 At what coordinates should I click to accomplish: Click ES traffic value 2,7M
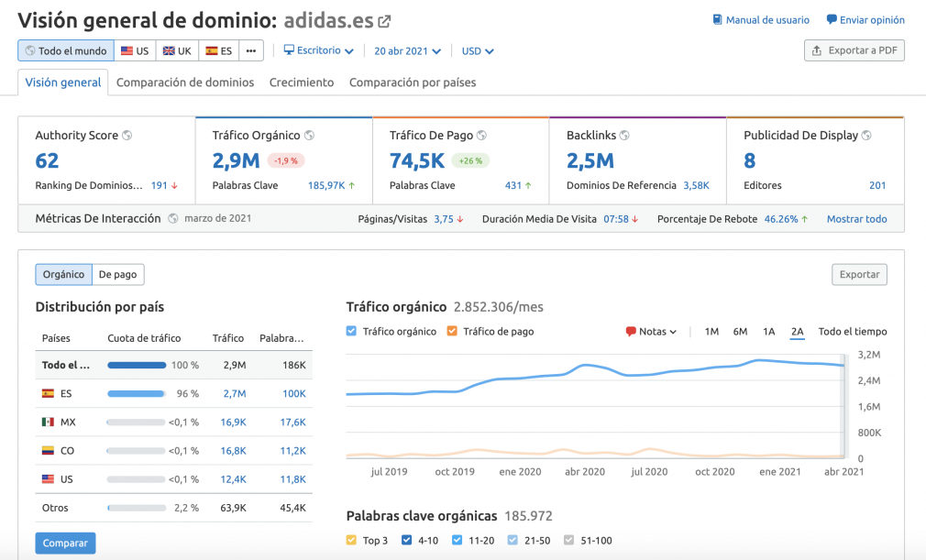tap(235, 393)
